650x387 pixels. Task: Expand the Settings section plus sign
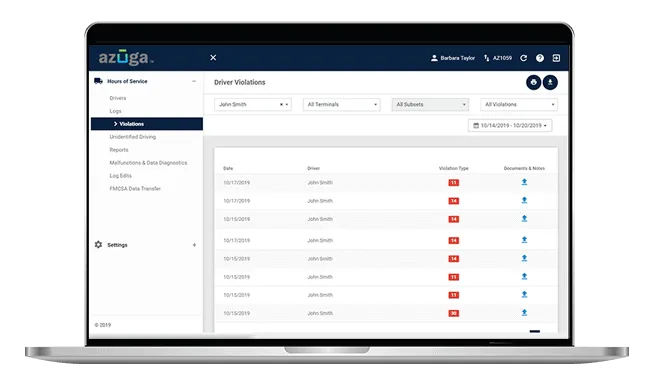[194, 245]
